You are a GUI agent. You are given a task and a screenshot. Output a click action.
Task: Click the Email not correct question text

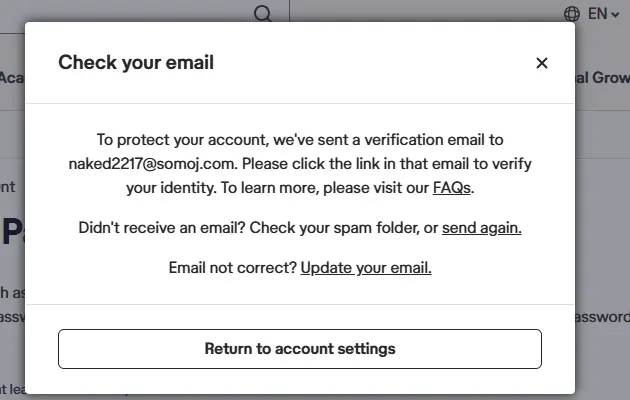(232, 268)
